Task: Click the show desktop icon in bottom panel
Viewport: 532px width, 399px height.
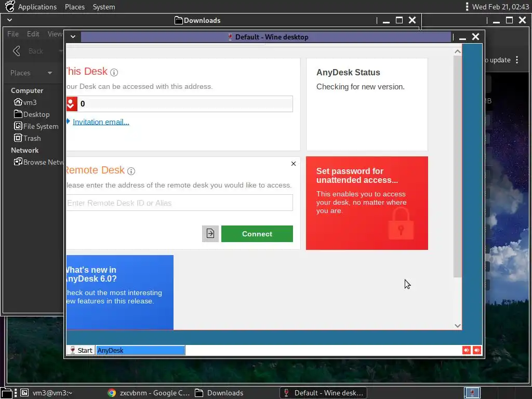Action: [6, 393]
